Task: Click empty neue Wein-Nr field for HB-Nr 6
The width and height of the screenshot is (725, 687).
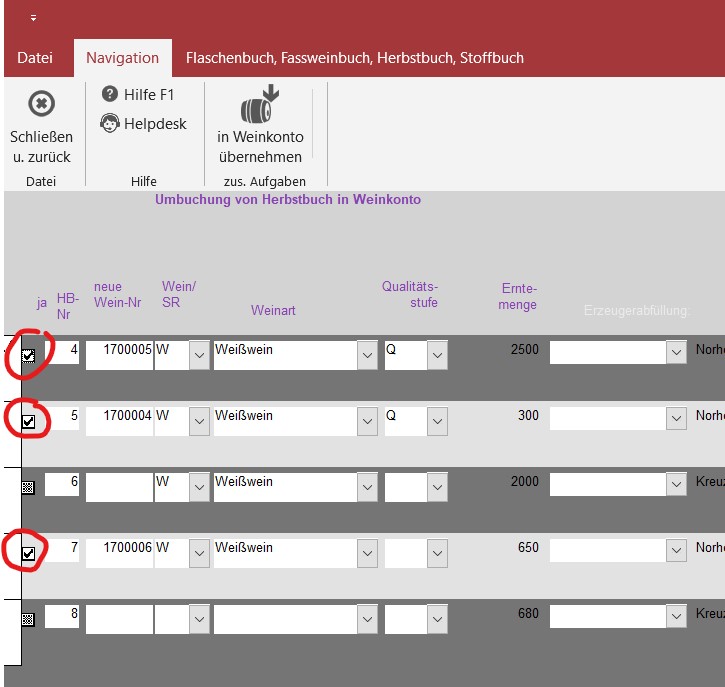Action: coord(119,484)
